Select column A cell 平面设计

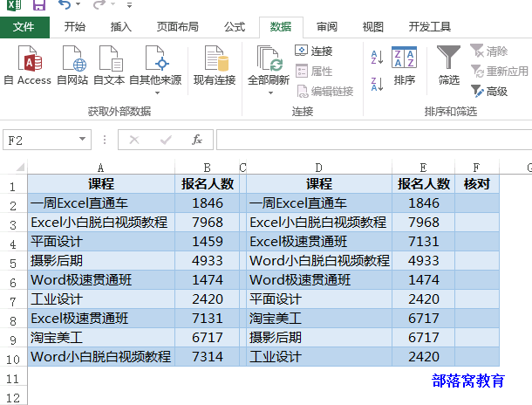click(x=101, y=242)
